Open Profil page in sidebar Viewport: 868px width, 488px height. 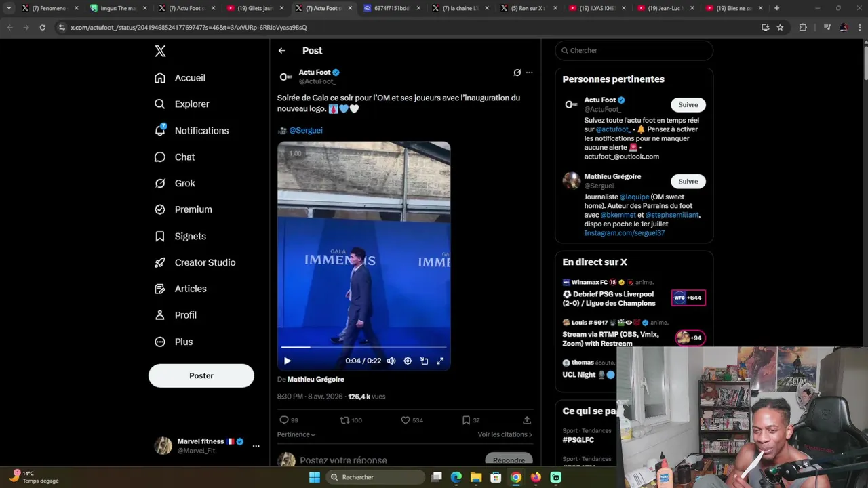coord(175,315)
